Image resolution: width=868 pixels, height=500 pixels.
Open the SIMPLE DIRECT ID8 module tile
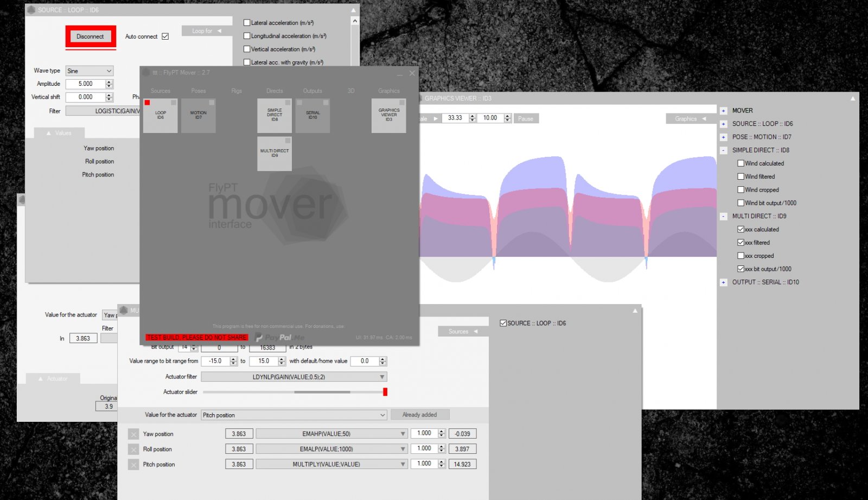coord(275,116)
